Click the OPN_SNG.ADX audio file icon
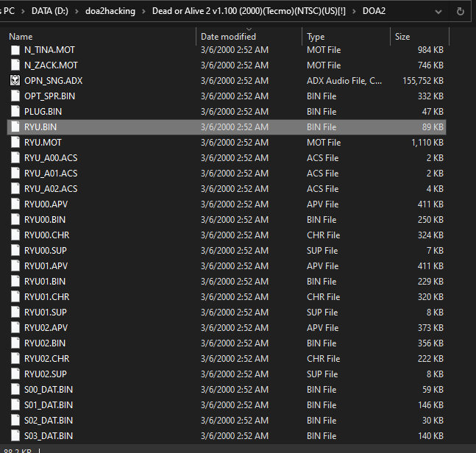This screenshot has width=476, height=453. [x=15, y=81]
